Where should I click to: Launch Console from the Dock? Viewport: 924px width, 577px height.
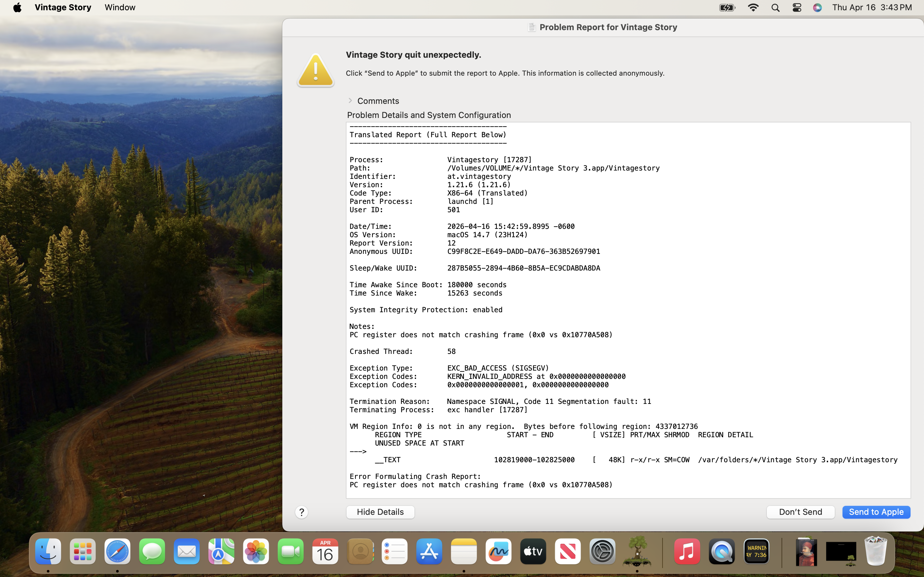pos(756,551)
